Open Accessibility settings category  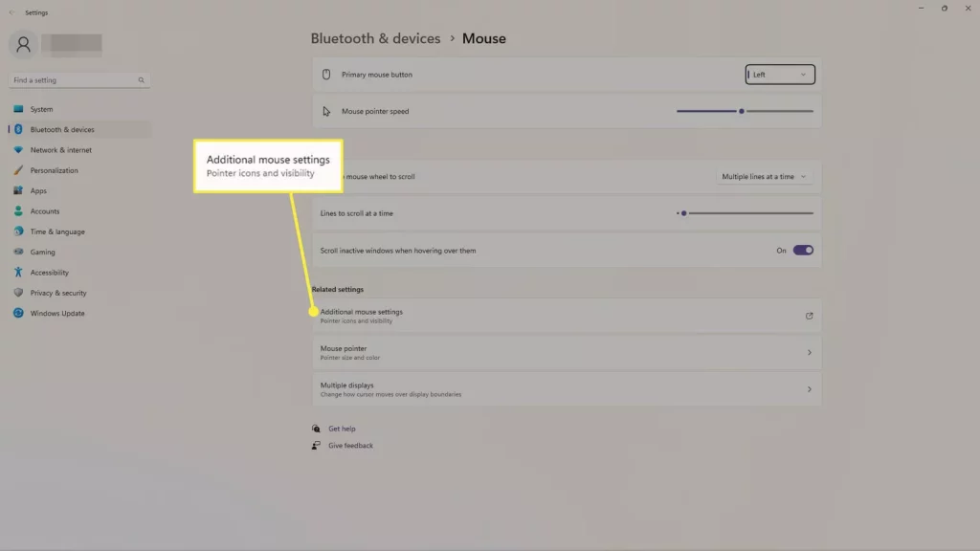coord(79,273)
